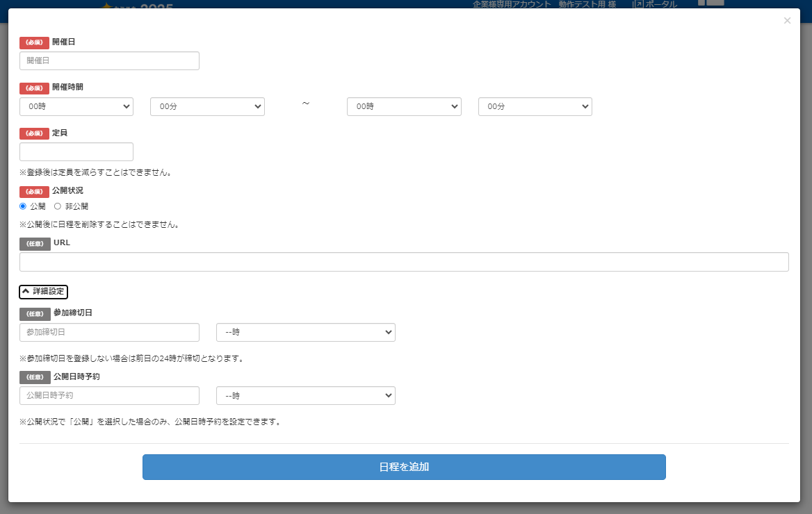Open the end minute 00分 dropdown
This screenshot has height=514, width=812.
(535, 107)
